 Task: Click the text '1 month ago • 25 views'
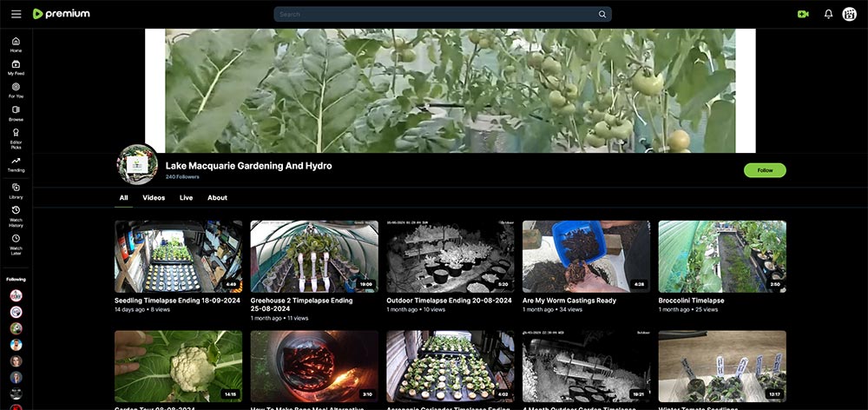coord(688,310)
